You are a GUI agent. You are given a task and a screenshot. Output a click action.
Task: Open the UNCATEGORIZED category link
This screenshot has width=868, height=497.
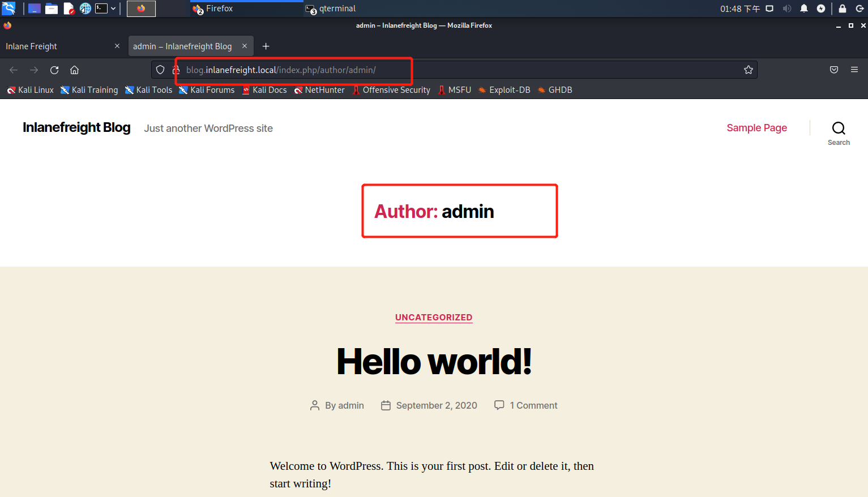pyautogui.click(x=434, y=318)
